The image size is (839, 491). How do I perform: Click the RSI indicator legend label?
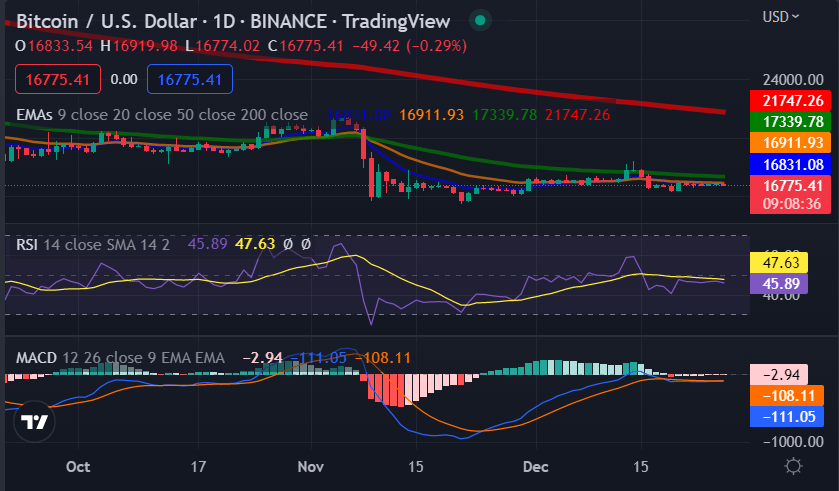tap(27, 244)
